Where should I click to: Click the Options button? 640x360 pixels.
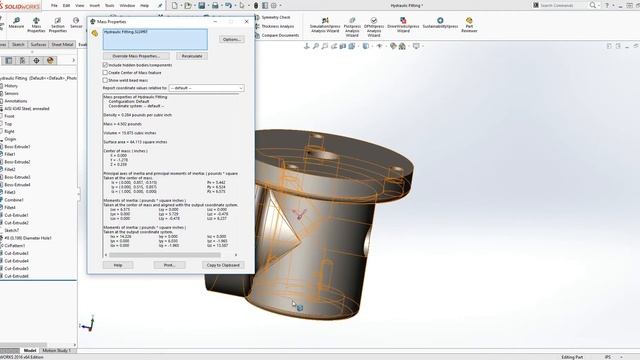(231, 40)
